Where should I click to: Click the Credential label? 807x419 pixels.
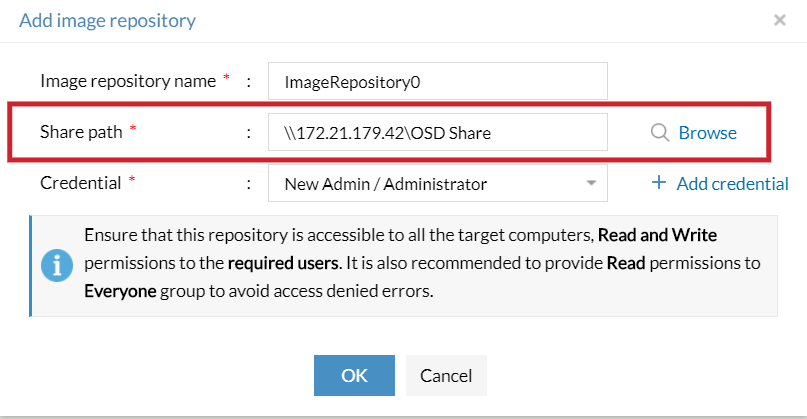pyautogui.click(x=80, y=183)
